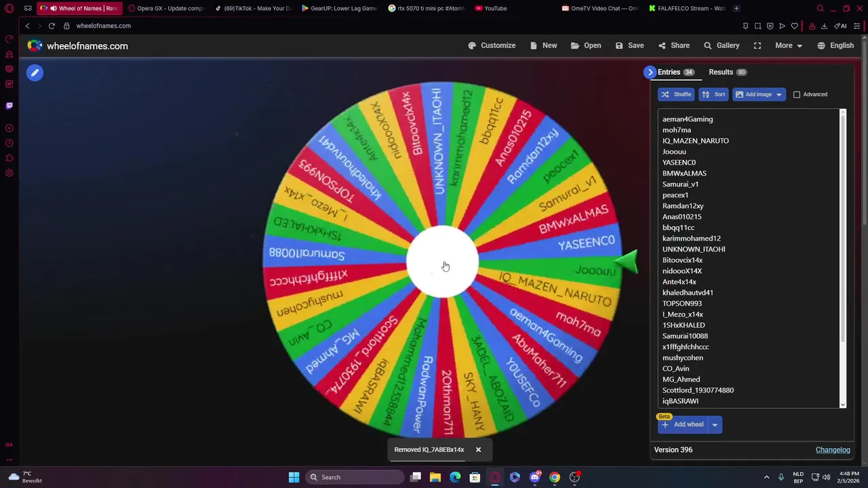Create a New wheel
This screenshot has height=488, width=868.
[x=543, y=45]
